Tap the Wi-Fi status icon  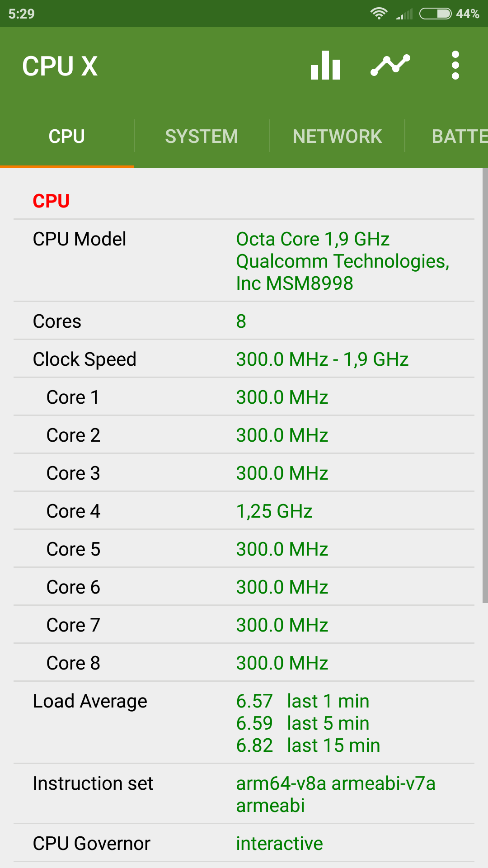(x=378, y=14)
